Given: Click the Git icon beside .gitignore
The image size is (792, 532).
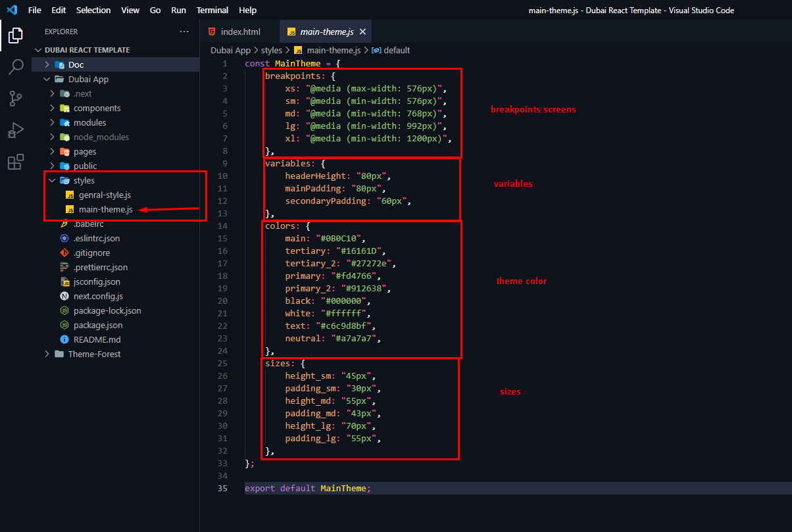Looking at the screenshot, I should [x=64, y=253].
